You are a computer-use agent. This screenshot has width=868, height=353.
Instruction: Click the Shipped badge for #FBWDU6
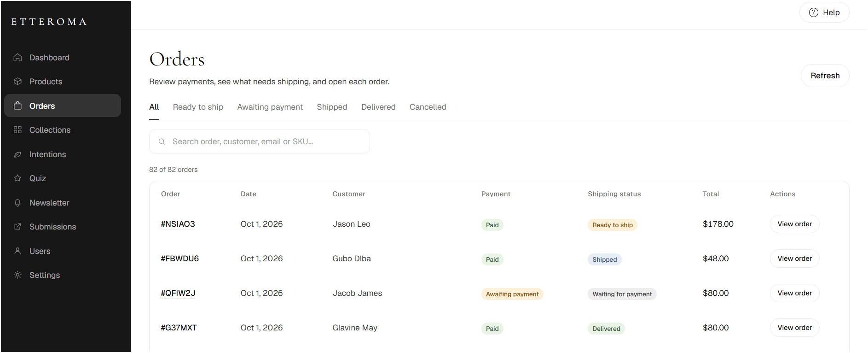(x=605, y=259)
